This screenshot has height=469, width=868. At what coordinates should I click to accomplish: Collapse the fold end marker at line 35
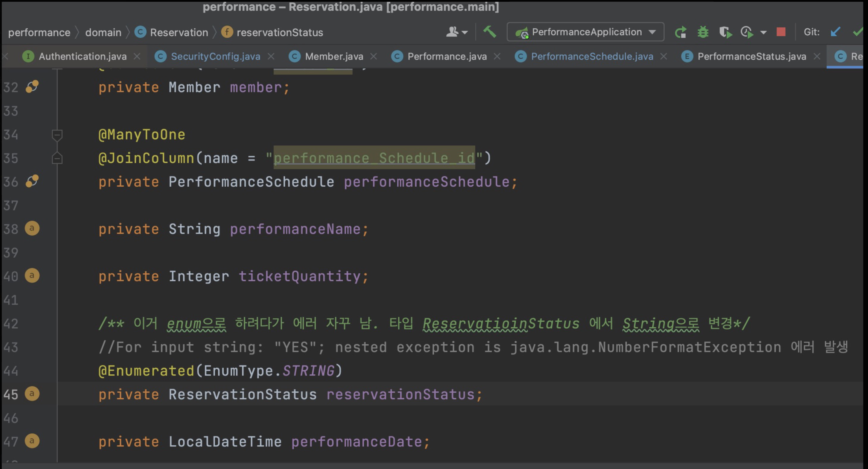(57, 158)
